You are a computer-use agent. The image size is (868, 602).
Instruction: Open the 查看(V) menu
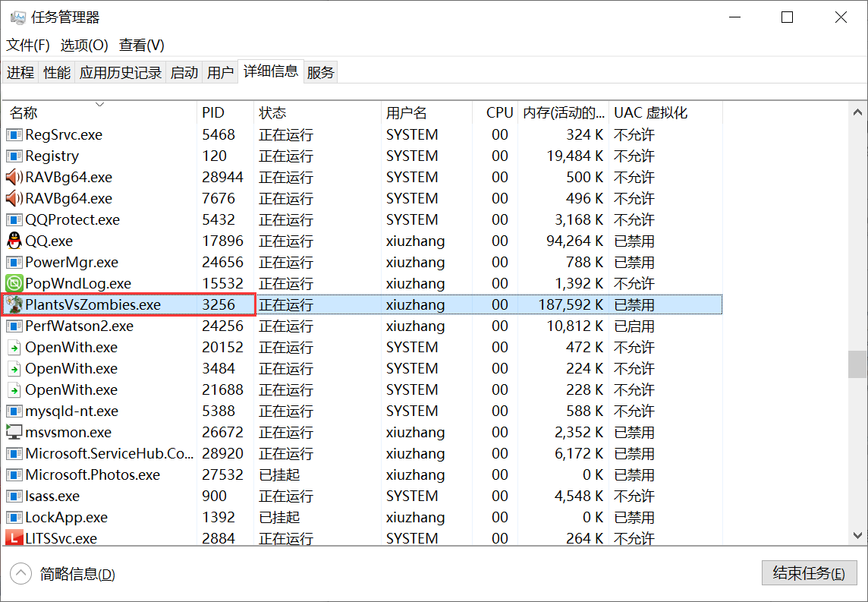(x=142, y=45)
